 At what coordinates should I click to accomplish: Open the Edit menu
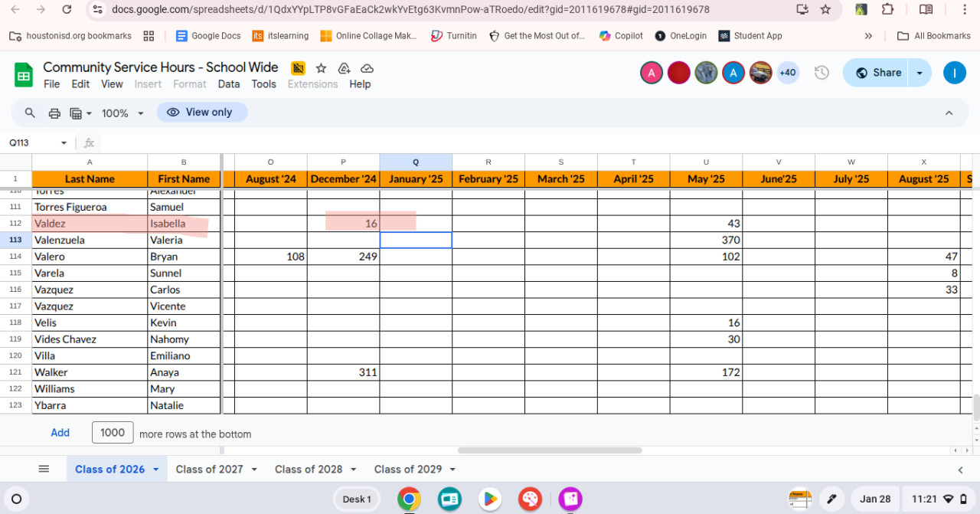click(x=80, y=84)
